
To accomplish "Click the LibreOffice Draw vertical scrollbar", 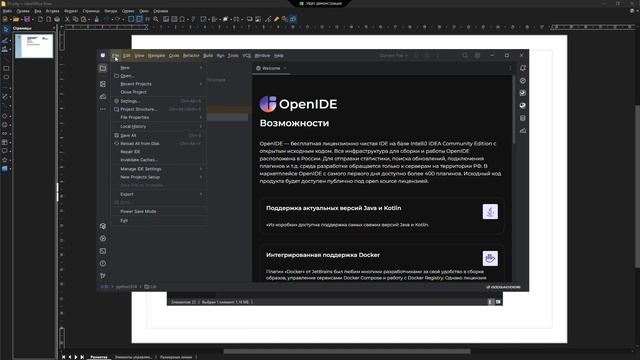I will click(637, 187).
